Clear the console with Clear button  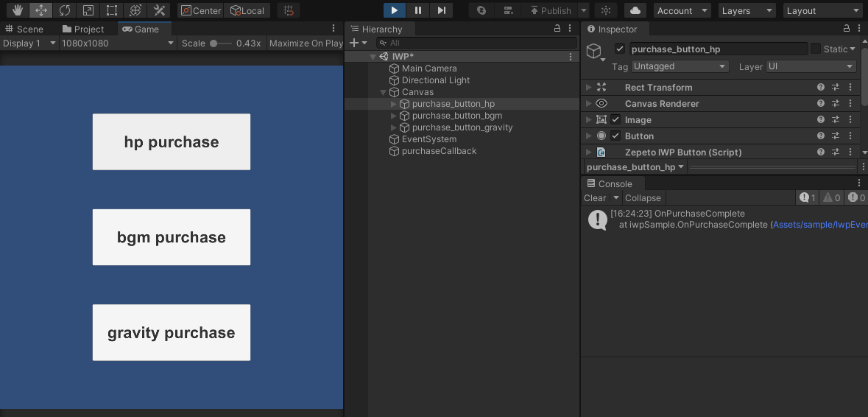pos(594,197)
